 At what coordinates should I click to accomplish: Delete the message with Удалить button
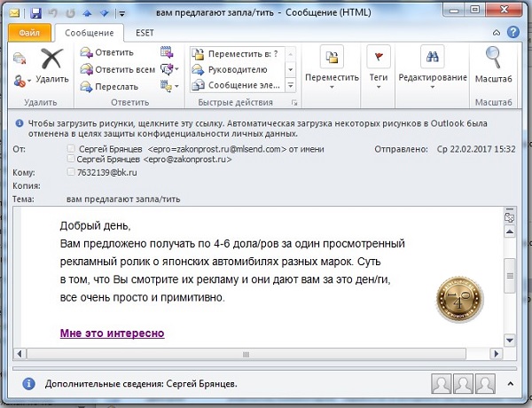tap(52, 66)
